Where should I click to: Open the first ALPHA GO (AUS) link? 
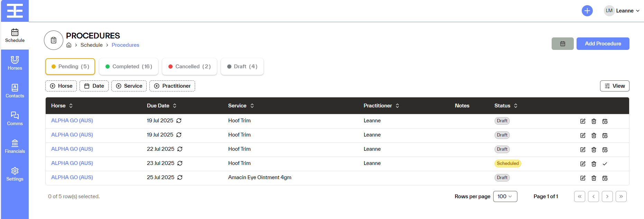(x=72, y=121)
